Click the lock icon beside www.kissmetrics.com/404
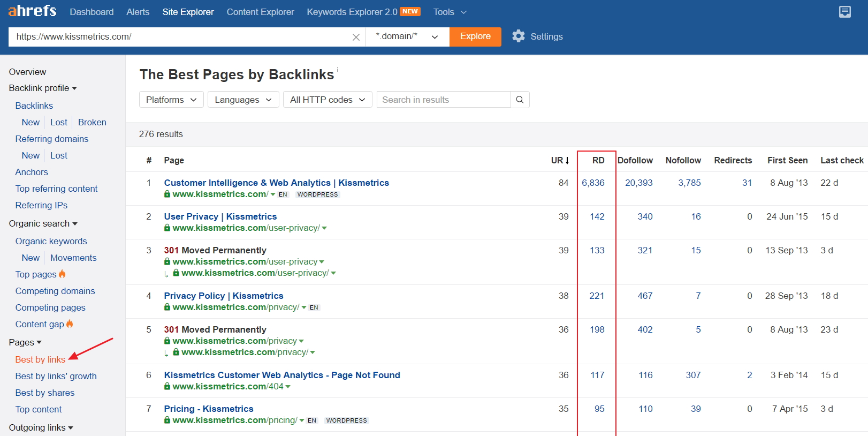The height and width of the screenshot is (436, 868). pyautogui.click(x=167, y=386)
